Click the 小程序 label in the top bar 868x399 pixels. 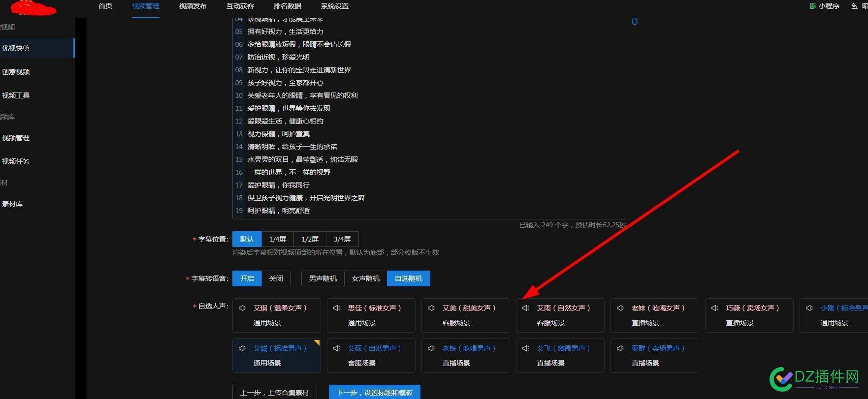click(829, 6)
